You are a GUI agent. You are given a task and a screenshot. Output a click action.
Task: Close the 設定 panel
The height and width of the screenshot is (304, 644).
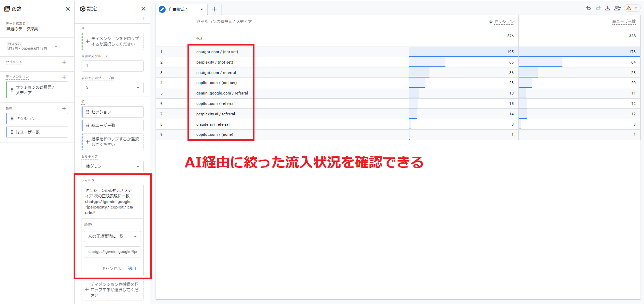pyautogui.click(x=143, y=9)
